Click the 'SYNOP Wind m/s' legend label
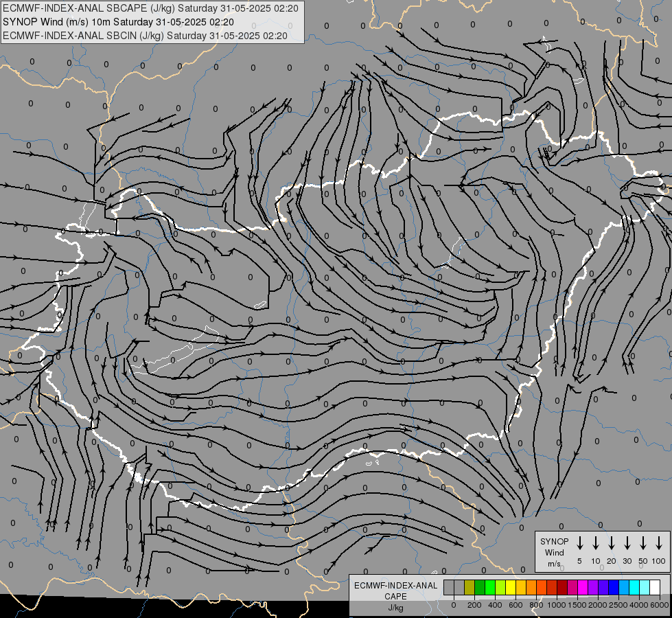This screenshot has width=672, height=618. click(x=554, y=552)
